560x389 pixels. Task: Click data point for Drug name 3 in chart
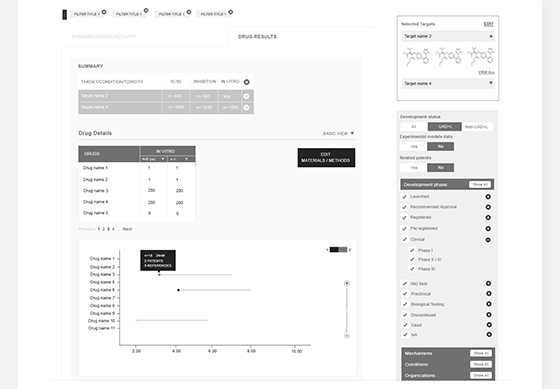tap(159, 275)
